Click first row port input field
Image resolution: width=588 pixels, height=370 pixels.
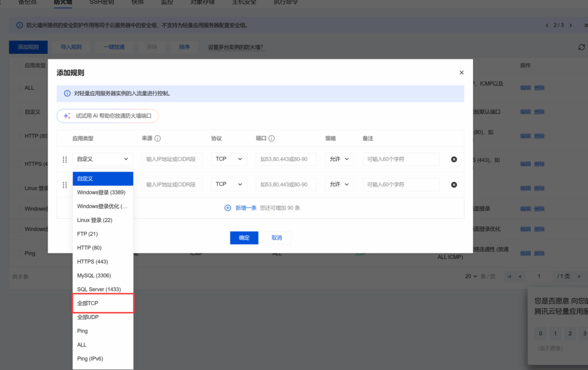[x=286, y=159]
